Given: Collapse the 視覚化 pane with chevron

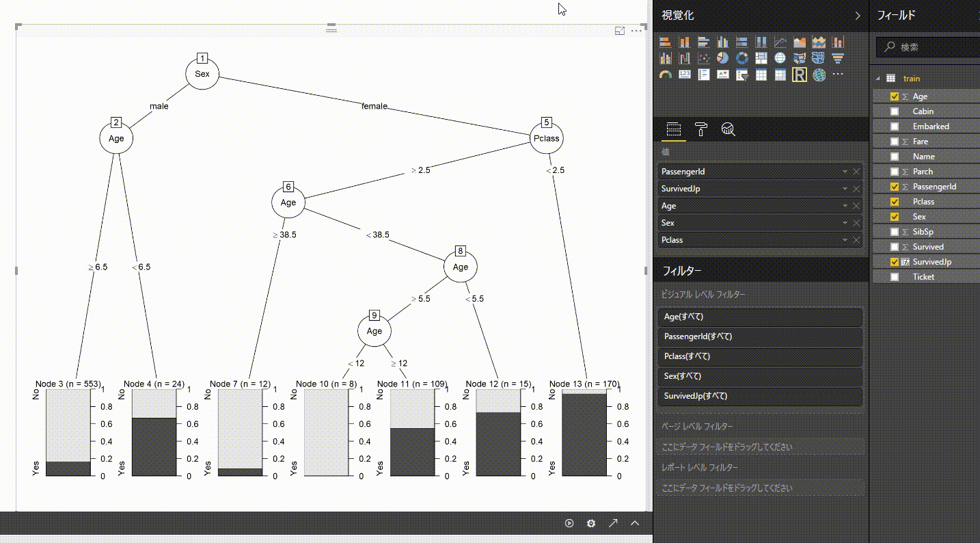Looking at the screenshot, I should pos(858,16).
